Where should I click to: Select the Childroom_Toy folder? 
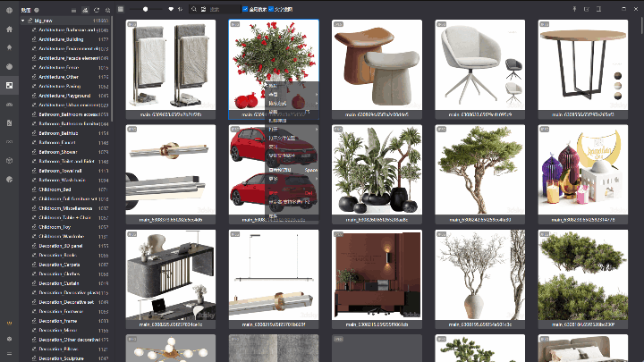pos(57,226)
